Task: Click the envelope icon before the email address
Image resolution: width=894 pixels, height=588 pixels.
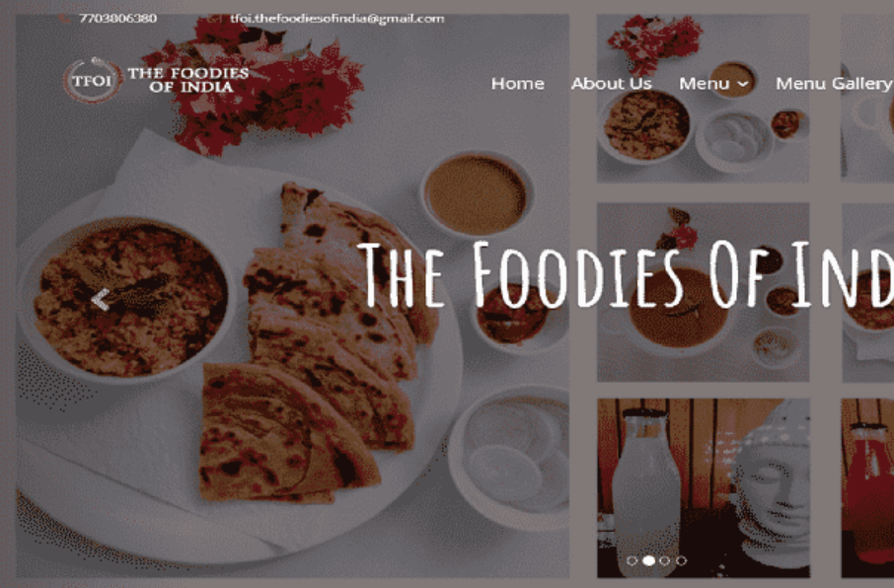Action: coord(214,18)
